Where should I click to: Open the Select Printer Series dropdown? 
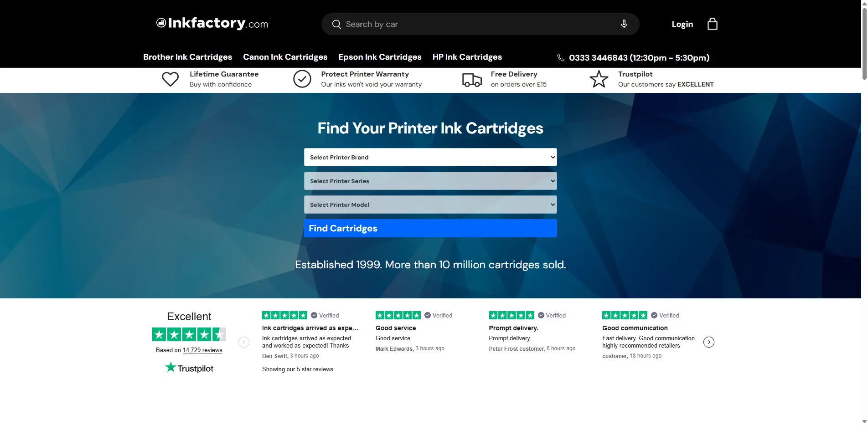point(430,181)
